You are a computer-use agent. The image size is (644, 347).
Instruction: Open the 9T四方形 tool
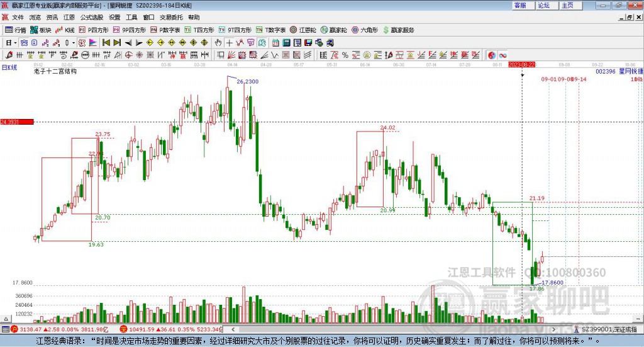(x=235, y=30)
